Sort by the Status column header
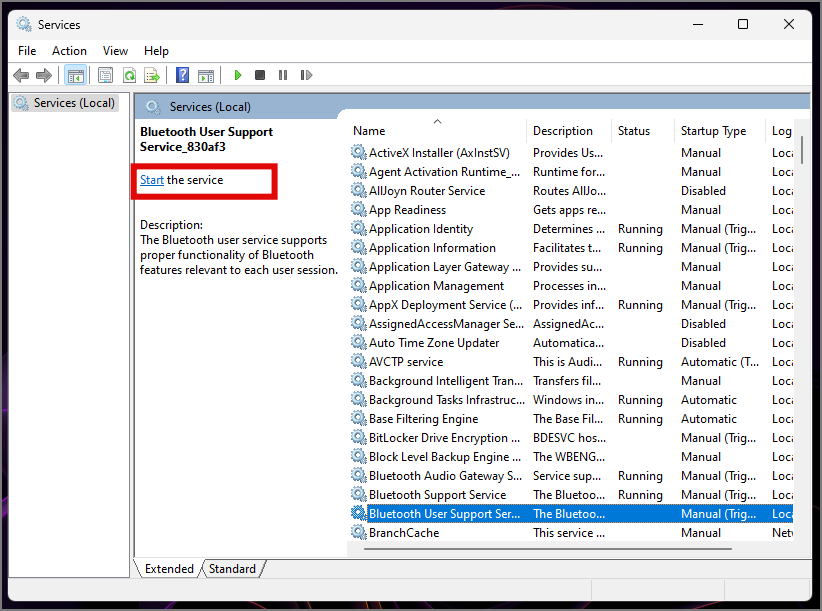Screen dimensions: 822x611 (643, 131)
